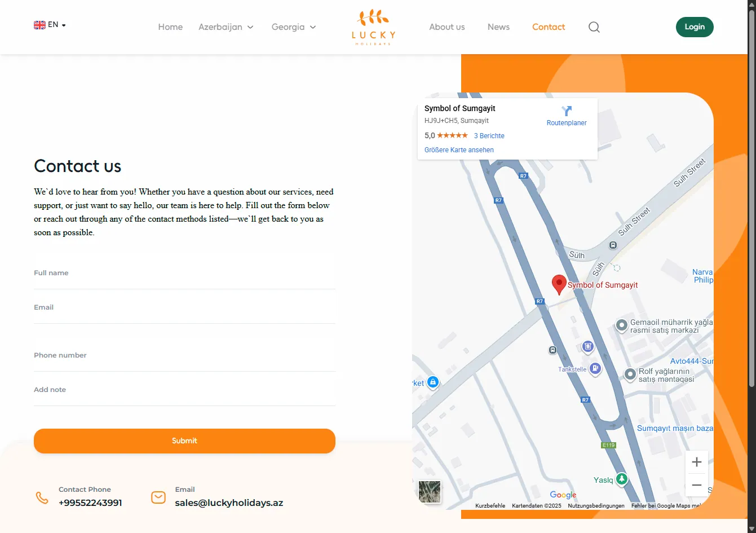Click the Email input field
The width and height of the screenshot is (756, 533).
click(184, 307)
